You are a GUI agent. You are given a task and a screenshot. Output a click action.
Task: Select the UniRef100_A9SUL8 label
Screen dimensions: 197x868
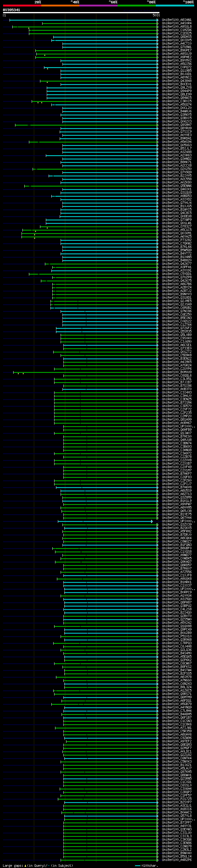pos(176,27)
